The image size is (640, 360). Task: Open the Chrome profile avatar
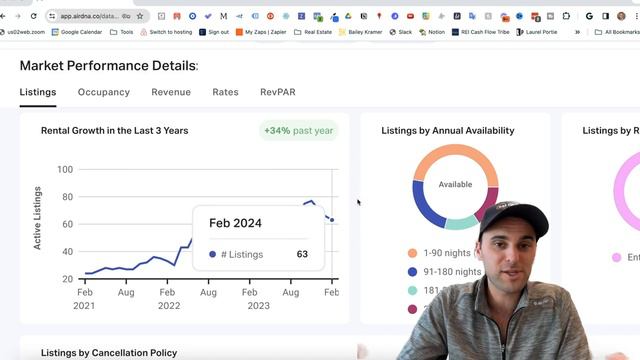621,16
